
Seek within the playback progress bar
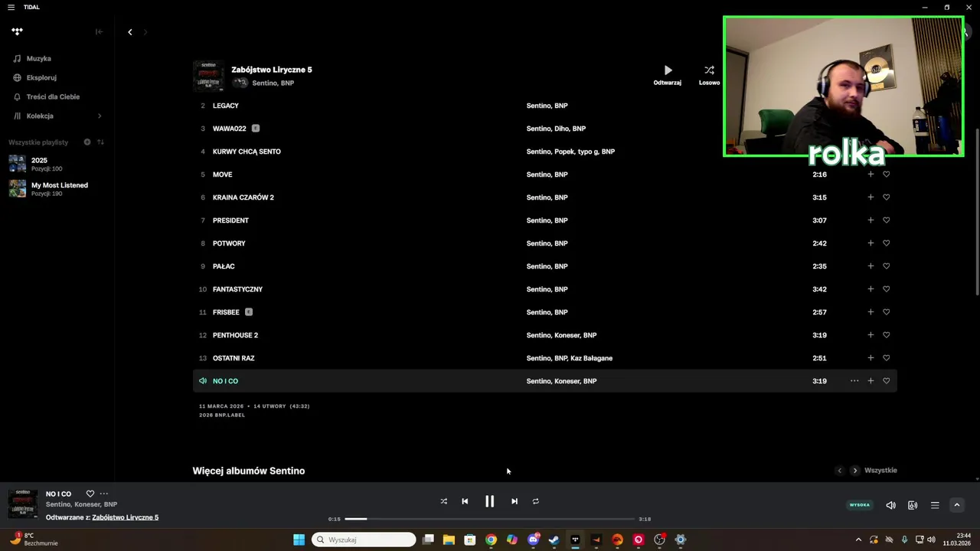coord(489,519)
